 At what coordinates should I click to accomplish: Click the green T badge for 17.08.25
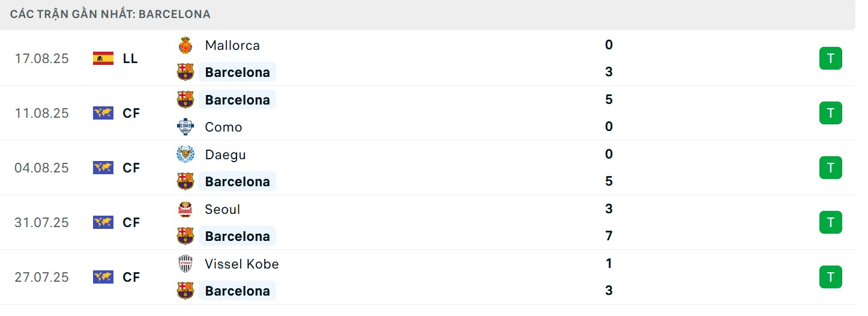click(x=830, y=59)
